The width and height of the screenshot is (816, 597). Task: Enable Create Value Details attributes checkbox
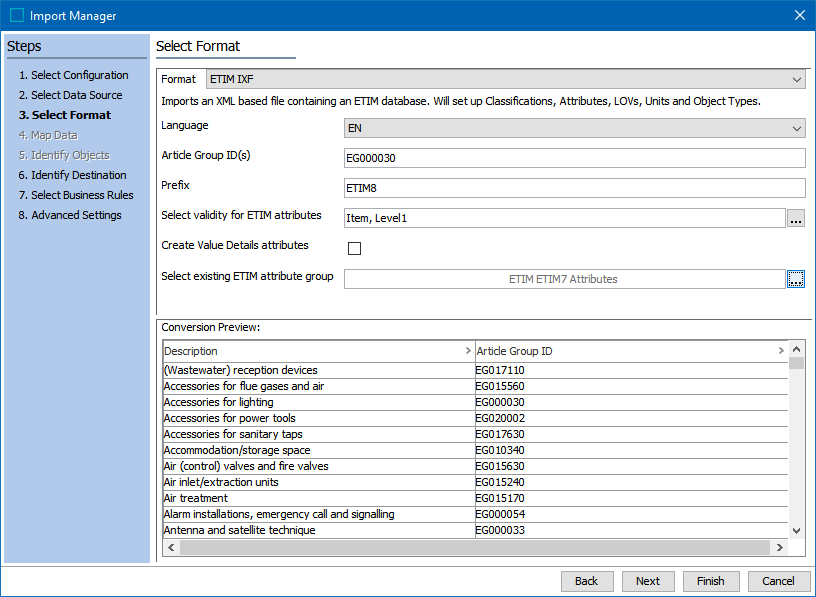pos(354,248)
